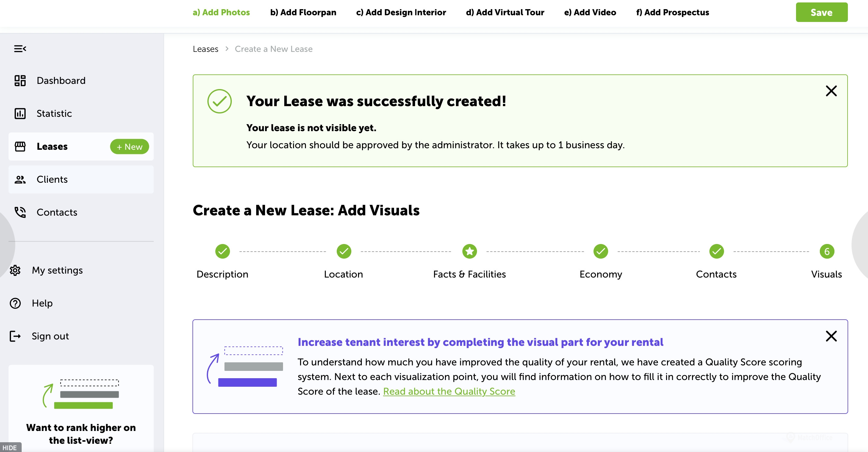Click the Help question mark icon

(15, 303)
